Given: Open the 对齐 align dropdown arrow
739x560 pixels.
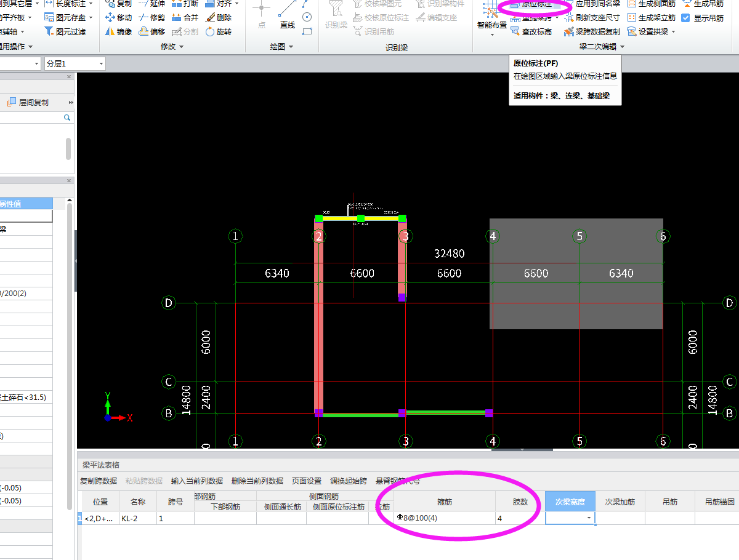Looking at the screenshot, I should tap(236, 4).
